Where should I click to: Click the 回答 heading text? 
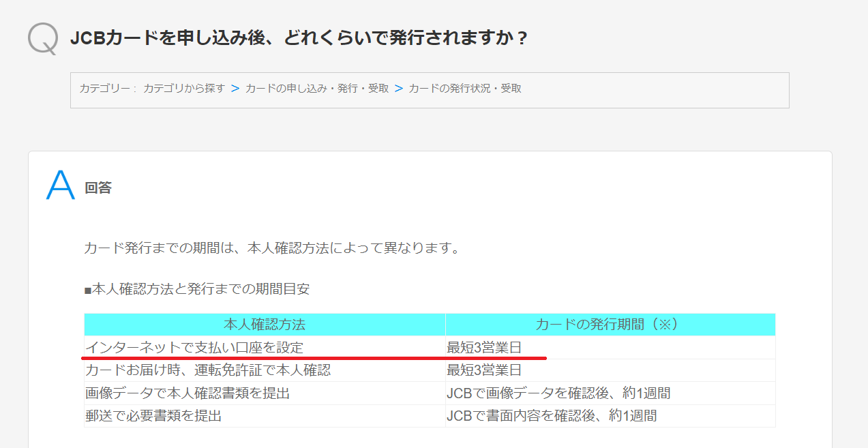98,188
